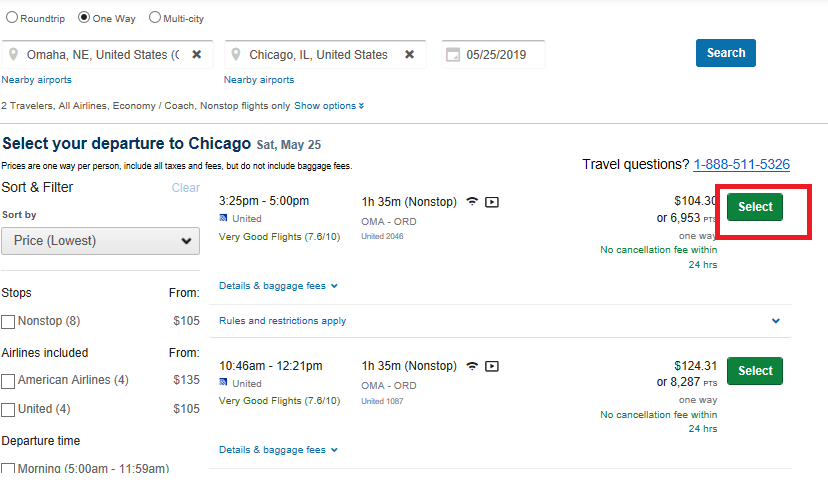
Task: Click the blue Search button
Action: 726,53
